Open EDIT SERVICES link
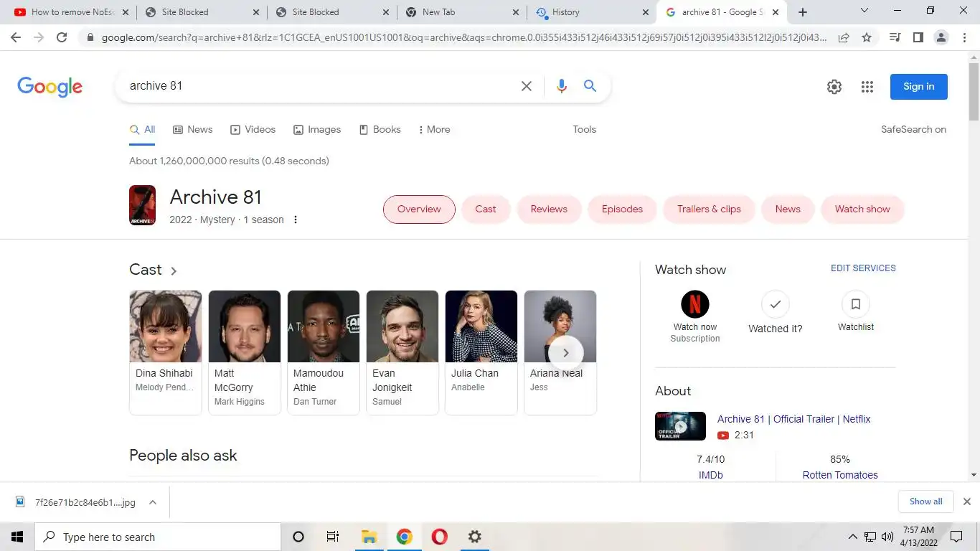980x551 pixels. pyautogui.click(x=863, y=268)
